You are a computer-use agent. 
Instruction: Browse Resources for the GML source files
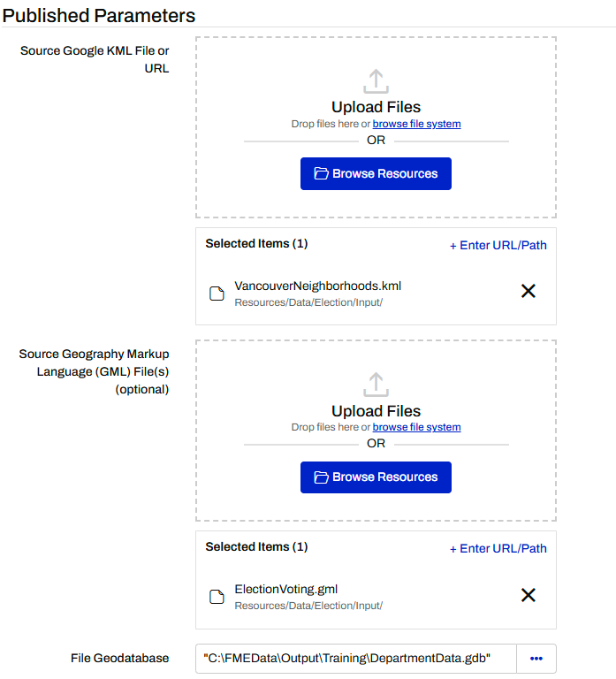coord(376,477)
